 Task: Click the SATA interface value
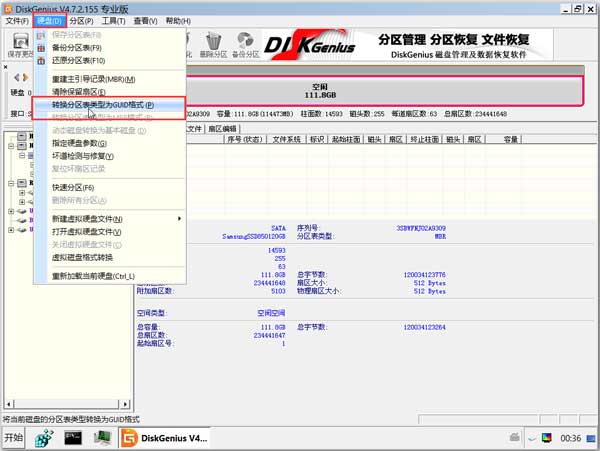[278, 228]
